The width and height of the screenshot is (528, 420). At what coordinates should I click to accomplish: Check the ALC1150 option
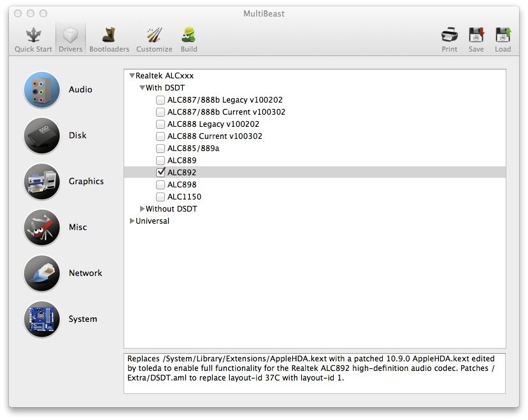[x=161, y=197]
